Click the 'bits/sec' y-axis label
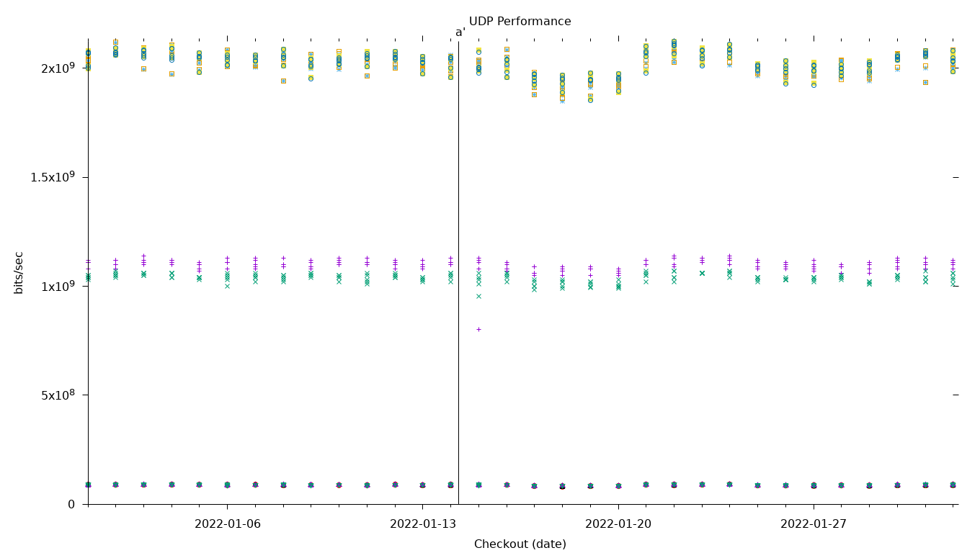This screenshot has width=980, height=553. pos(19,272)
